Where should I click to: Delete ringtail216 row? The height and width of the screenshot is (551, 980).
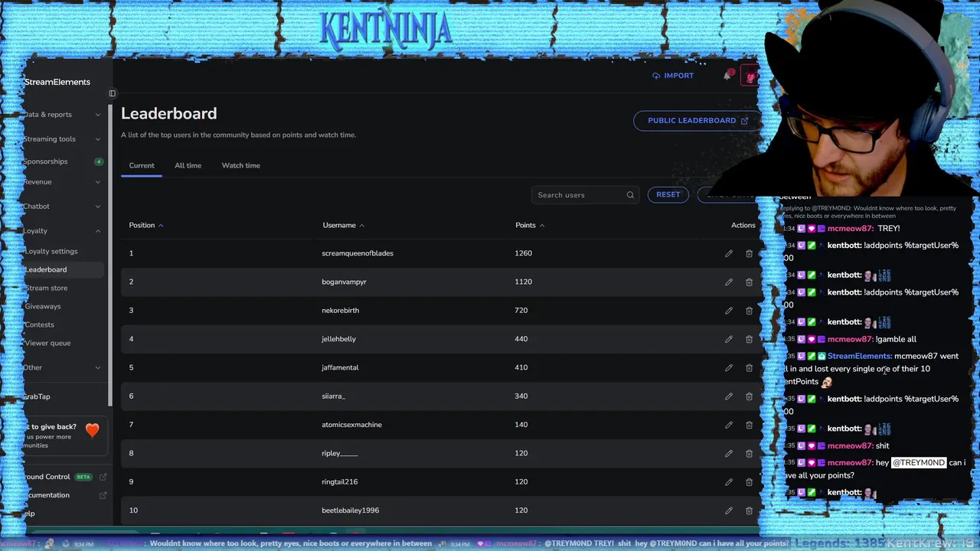749,481
